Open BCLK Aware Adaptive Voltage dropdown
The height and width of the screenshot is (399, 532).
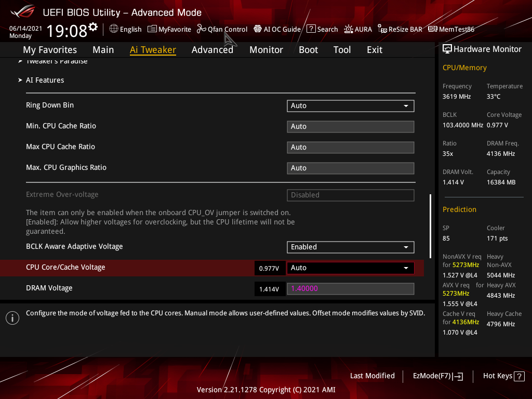coord(350,247)
